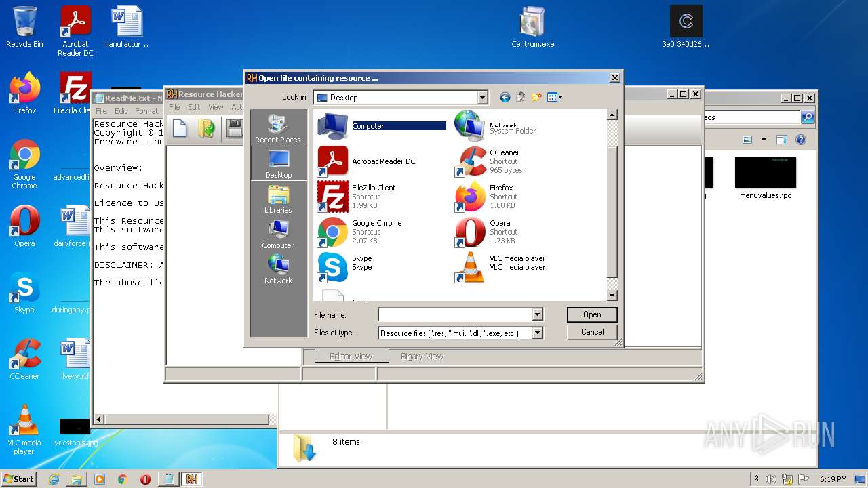The height and width of the screenshot is (488, 868).
Task: Switch to Editor View tab
Action: point(351,356)
